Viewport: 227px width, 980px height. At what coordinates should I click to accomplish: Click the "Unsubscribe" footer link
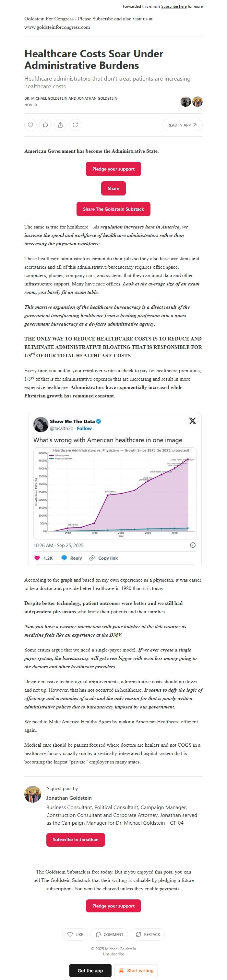click(113, 954)
